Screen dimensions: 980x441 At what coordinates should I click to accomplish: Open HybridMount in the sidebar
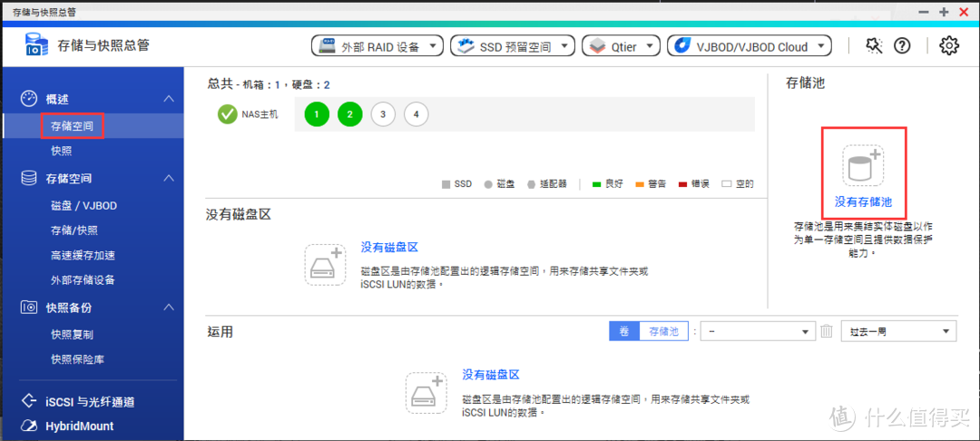(x=79, y=426)
